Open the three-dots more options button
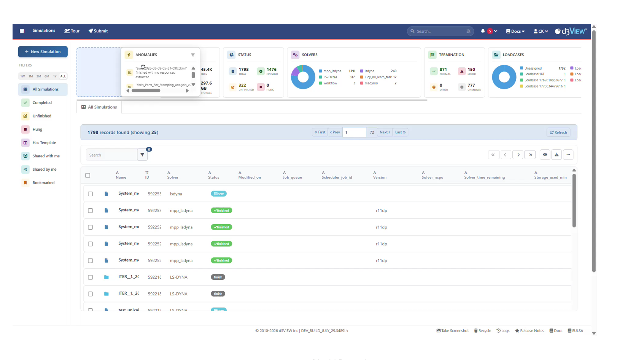 568,155
